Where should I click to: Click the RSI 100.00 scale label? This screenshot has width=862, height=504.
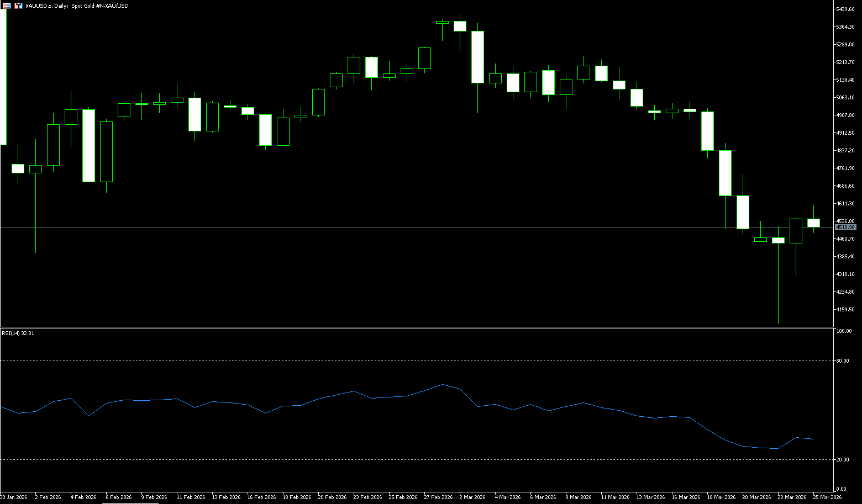tap(844, 331)
